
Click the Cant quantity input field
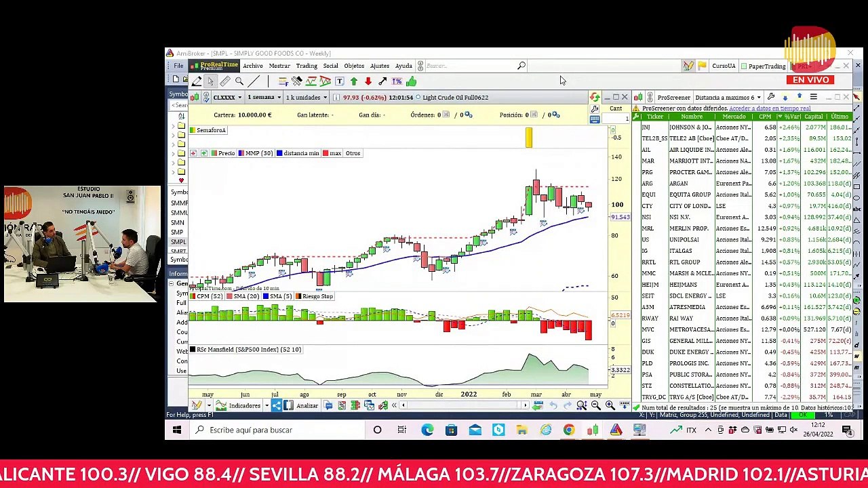pos(616,119)
